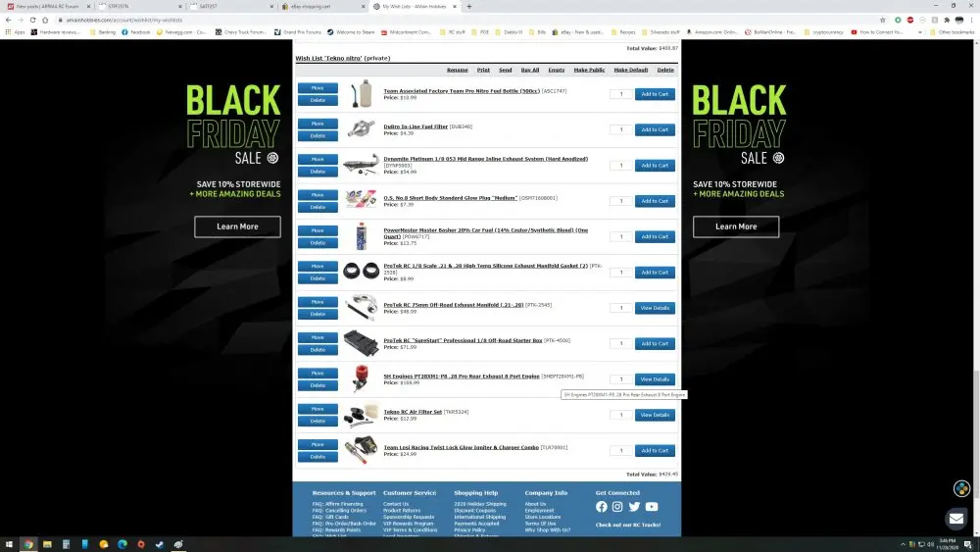Open the Instagram icon in the footer
Image resolution: width=980 pixels, height=552 pixels.
[x=617, y=506]
